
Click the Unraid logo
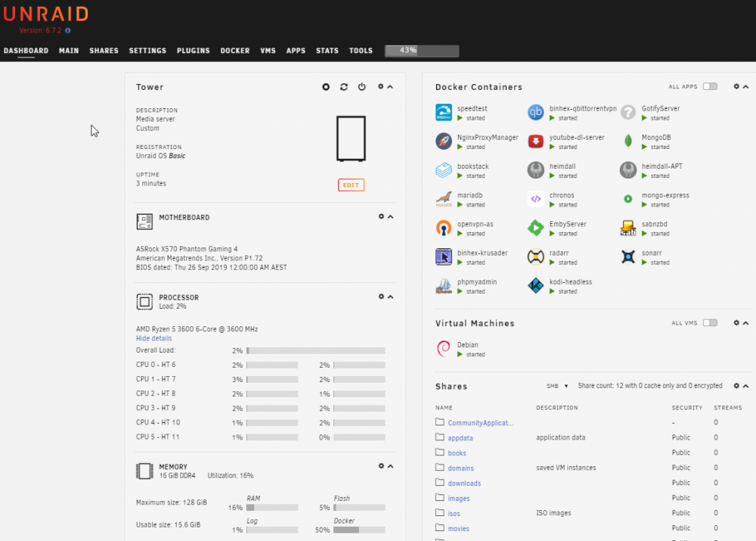[46, 14]
